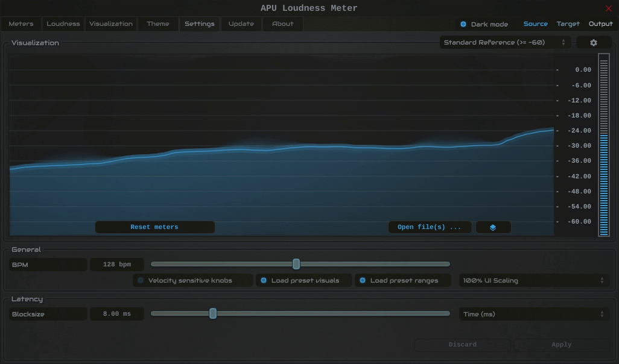619x364 pixels.
Task: Click the -60.00 scale label
Action: [579, 222]
